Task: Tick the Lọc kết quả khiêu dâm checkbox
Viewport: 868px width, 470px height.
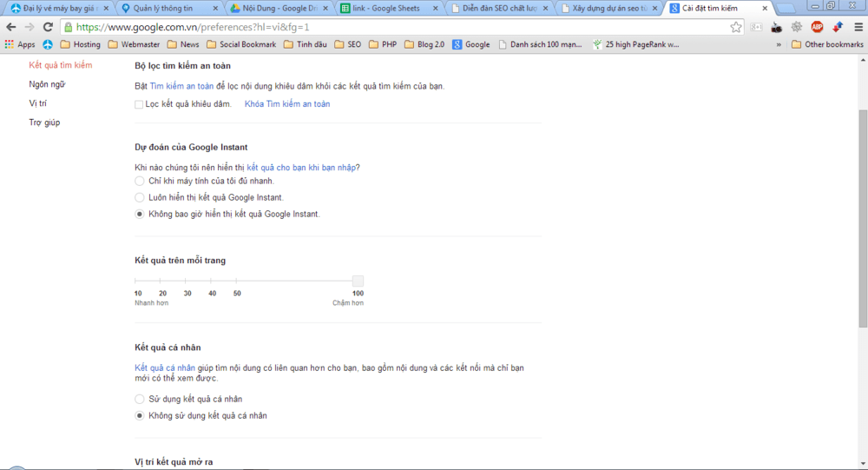Action: coord(139,104)
